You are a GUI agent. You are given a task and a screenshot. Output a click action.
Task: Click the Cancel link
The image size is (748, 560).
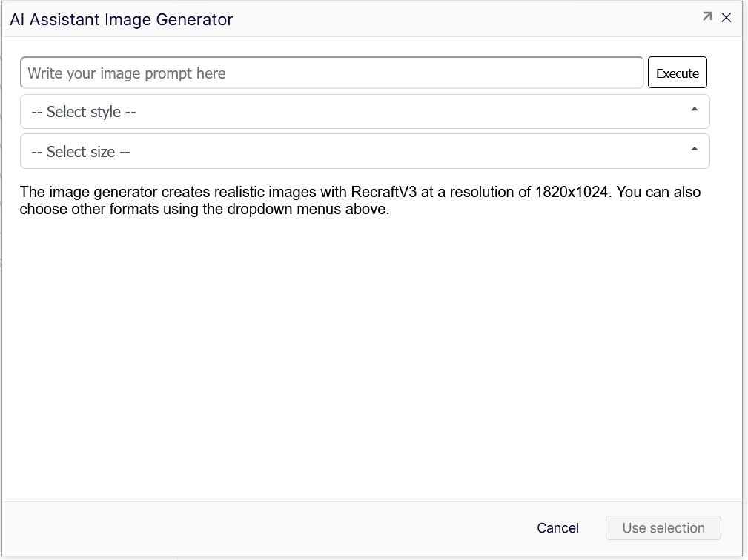(x=557, y=527)
